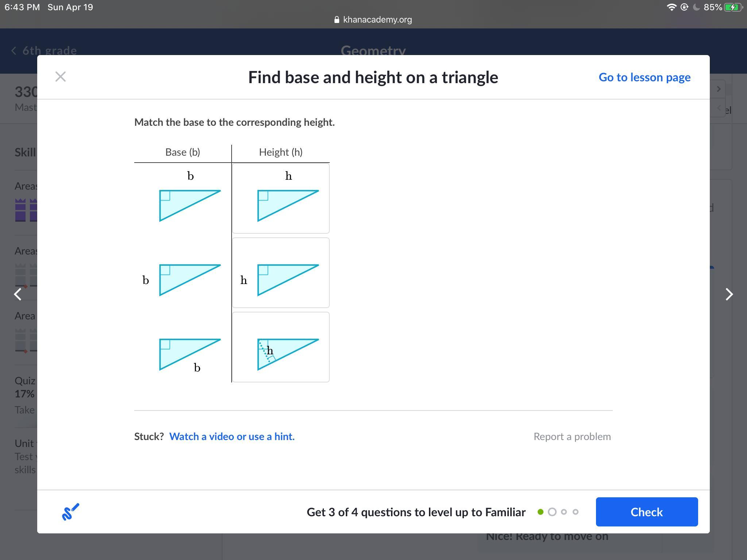
Task: Tap the back chevron beside 6th grade
Action: coord(14,50)
